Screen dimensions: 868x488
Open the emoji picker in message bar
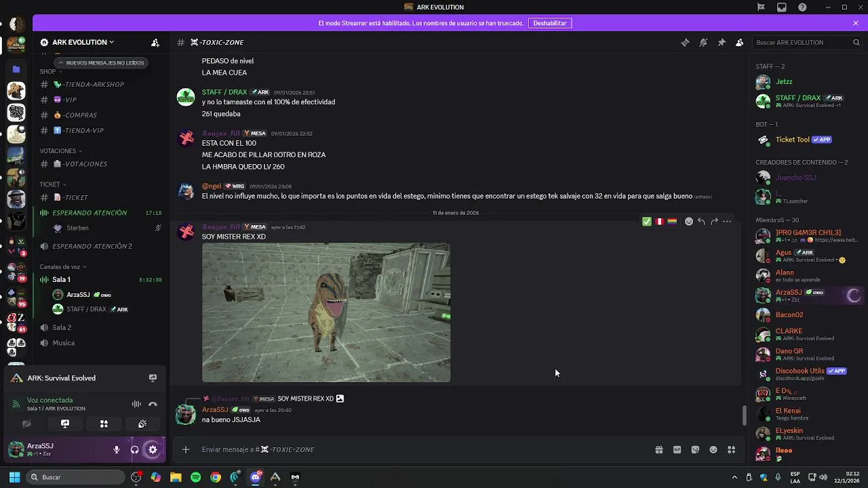click(x=713, y=449)
